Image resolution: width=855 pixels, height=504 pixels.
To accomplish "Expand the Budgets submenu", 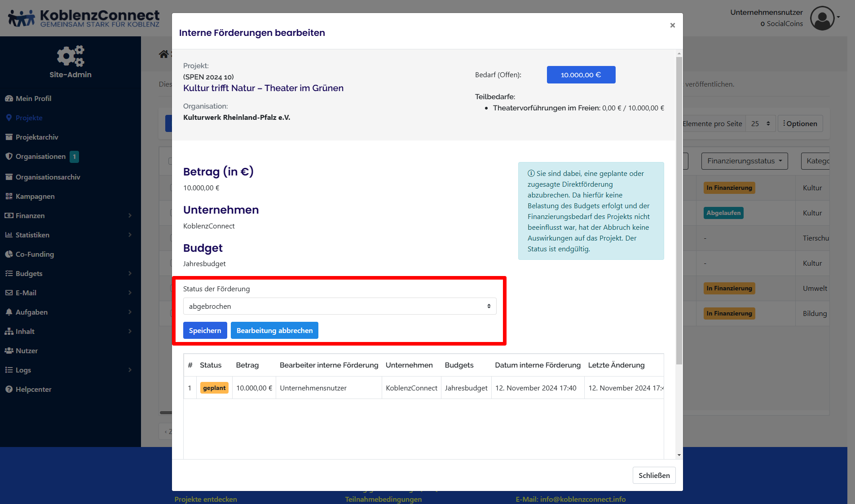I will [x=68, y=273].
